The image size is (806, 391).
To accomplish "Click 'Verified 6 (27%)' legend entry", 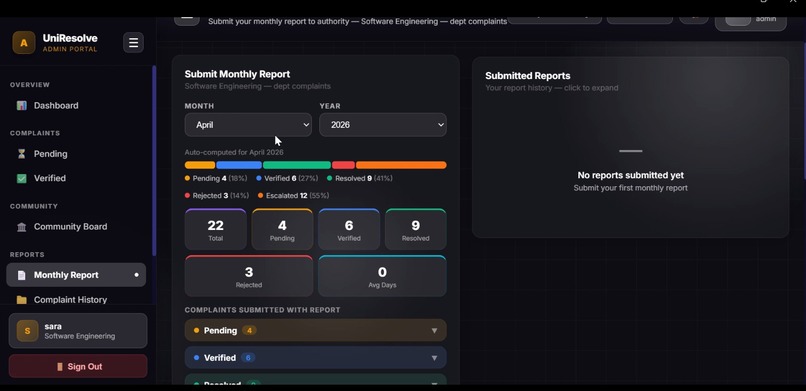I will click(288, 178).
